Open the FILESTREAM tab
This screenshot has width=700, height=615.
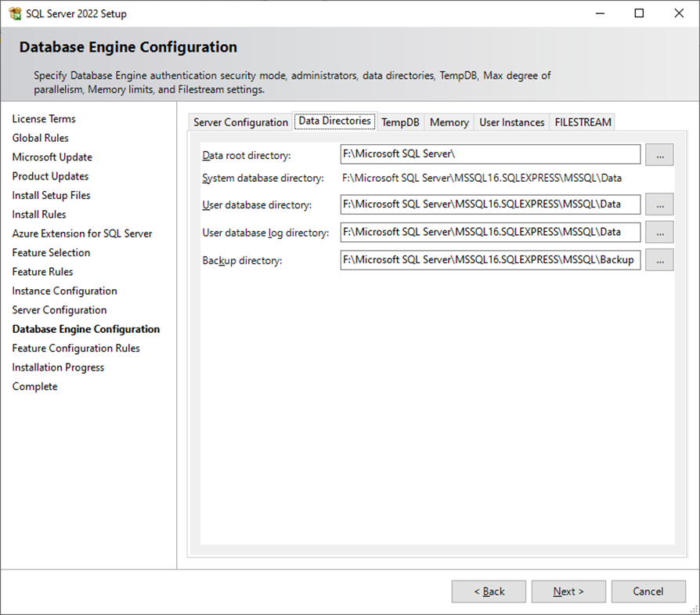click(x=583, y=122)
